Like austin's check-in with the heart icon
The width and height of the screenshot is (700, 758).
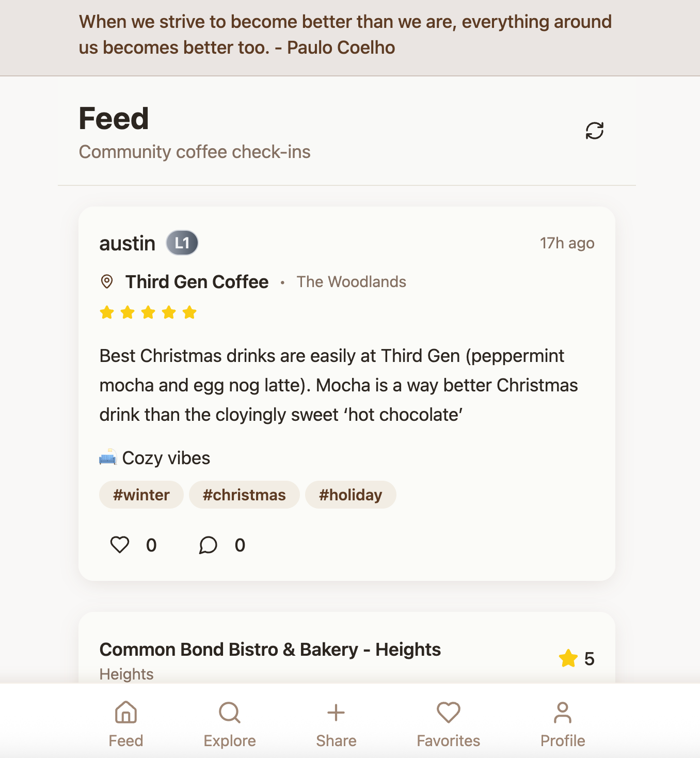(120, 545)
